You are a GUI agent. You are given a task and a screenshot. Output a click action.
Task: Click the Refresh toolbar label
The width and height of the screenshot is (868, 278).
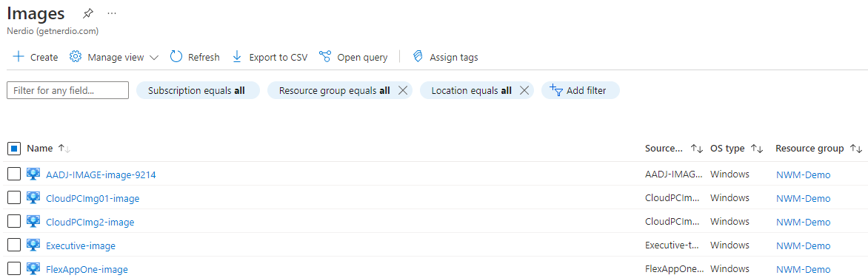(204, 58)
